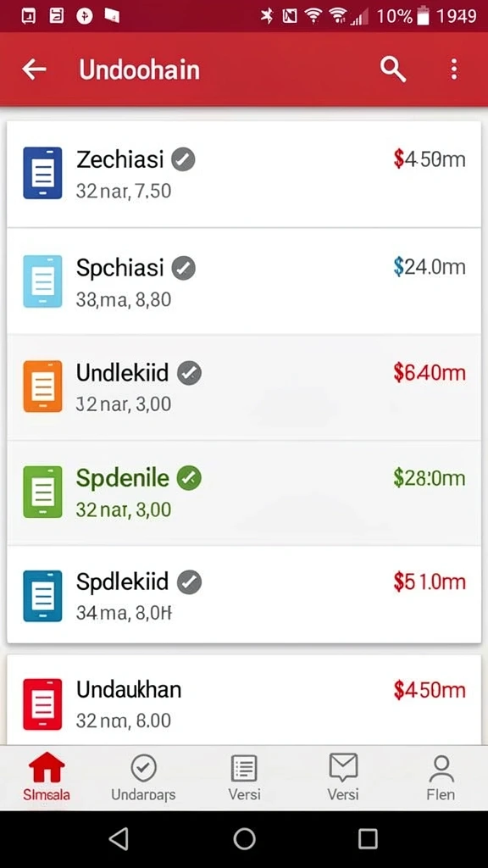Viewport: 488px width, 868px height.
Task: Select the $64.0m amount on Undlekiid
Action: (430, 373)
